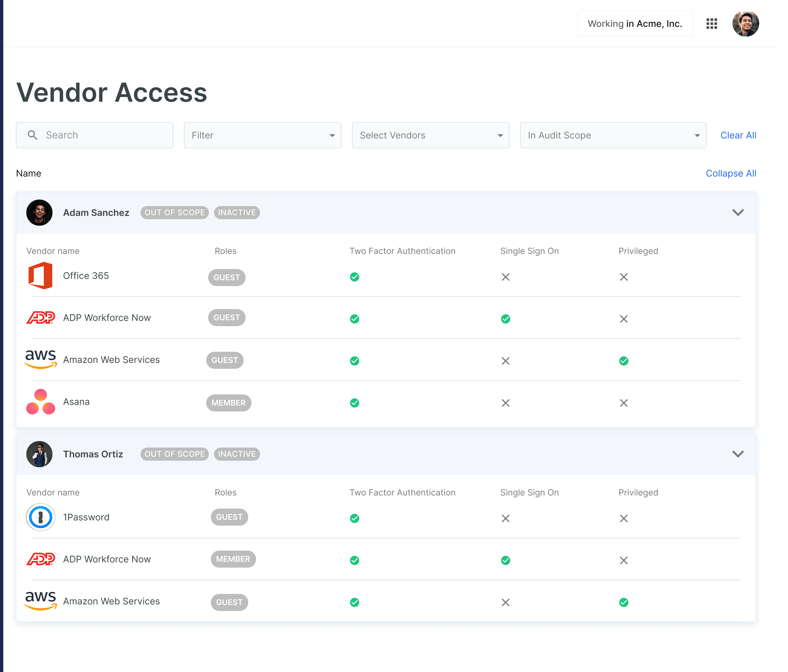
Task: Click Adam's Amazon Web Services logo
Action: click(x=41, y=359)
